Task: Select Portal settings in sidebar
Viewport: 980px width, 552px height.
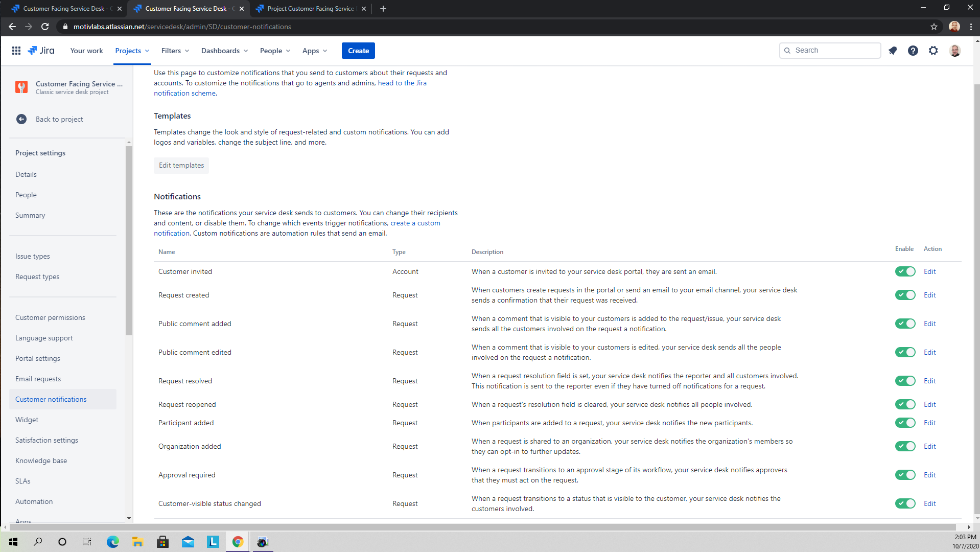Action: click(38, 358)
